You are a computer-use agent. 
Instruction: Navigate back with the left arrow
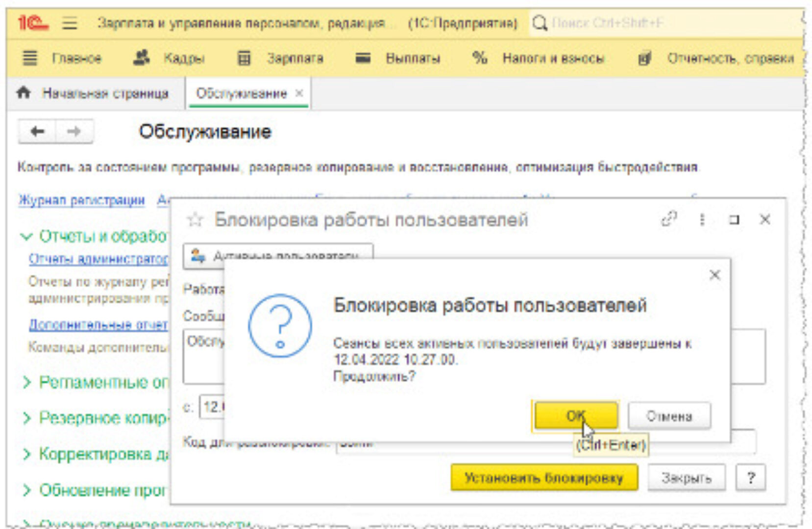click(37, 131)
